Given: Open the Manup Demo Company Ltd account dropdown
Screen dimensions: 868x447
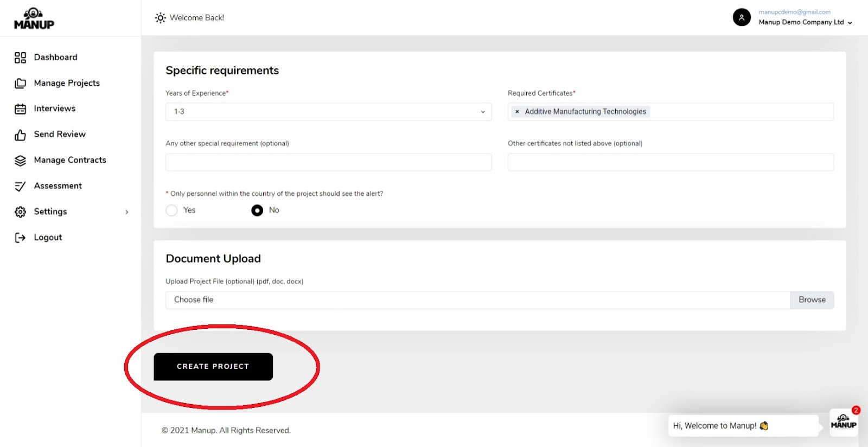Looking at the screenshot, I should [806, 22].
